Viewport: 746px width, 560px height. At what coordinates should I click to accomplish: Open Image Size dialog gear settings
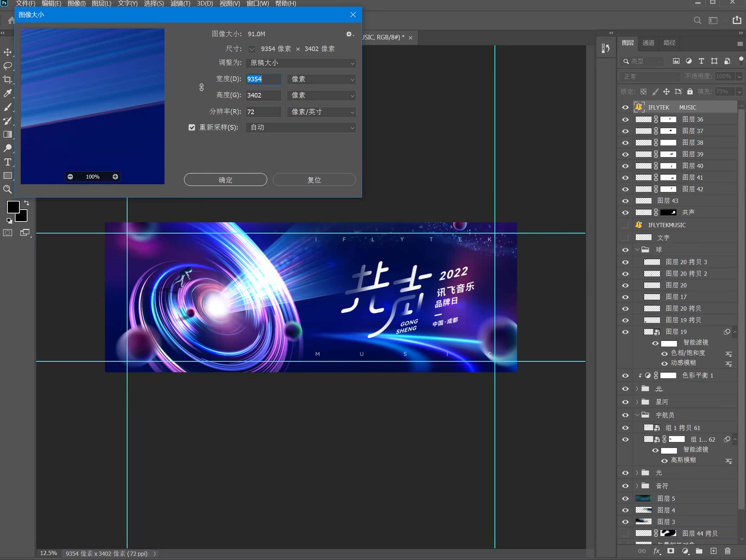[x=349, y=34]
